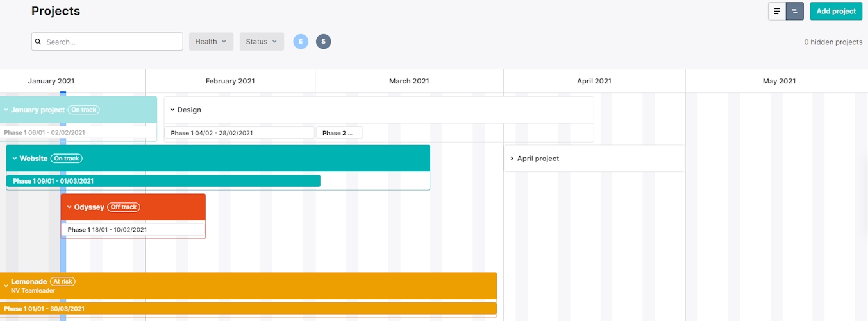Click the Add project button
The height and width of the screenshot is (321, 868).
[x=836, y=12]
